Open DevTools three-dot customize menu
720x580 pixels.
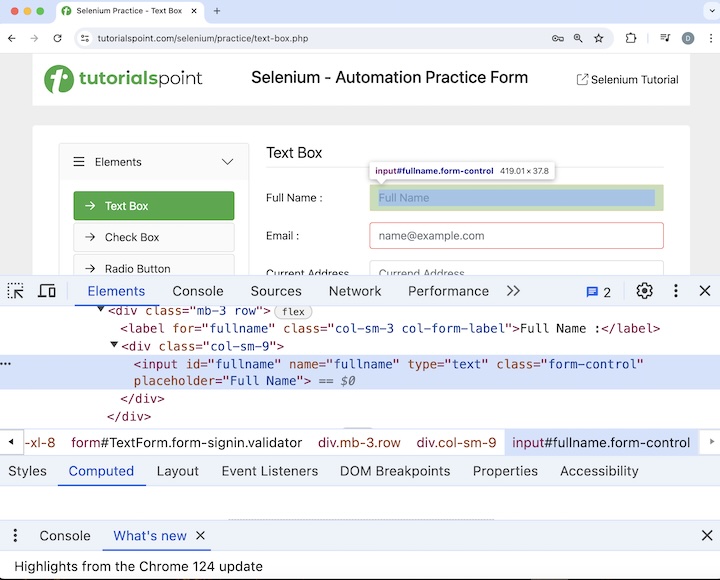pyautogui.click(x=676, y=291)
